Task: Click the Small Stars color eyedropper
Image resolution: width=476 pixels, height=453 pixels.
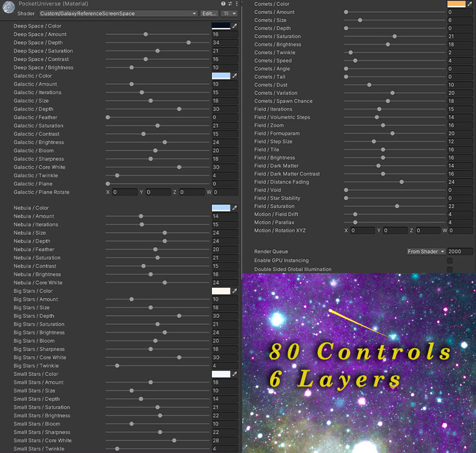Action: pyautogui.click(x=235, y=374)
